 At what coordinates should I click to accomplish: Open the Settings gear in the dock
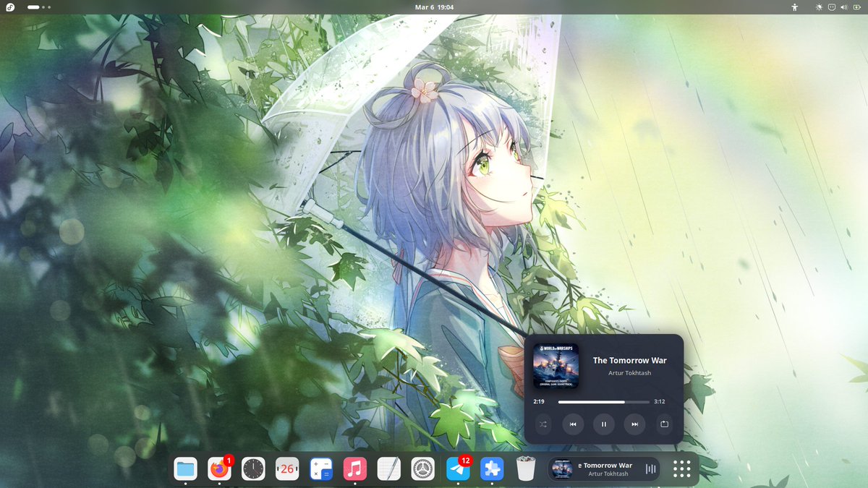click(423, 469)
